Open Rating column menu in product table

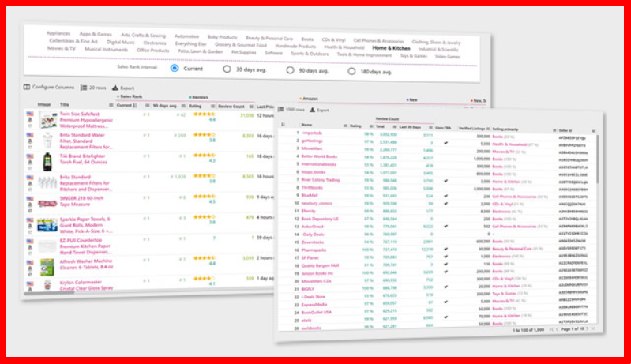pyautogui.click(x=212, y=107)
